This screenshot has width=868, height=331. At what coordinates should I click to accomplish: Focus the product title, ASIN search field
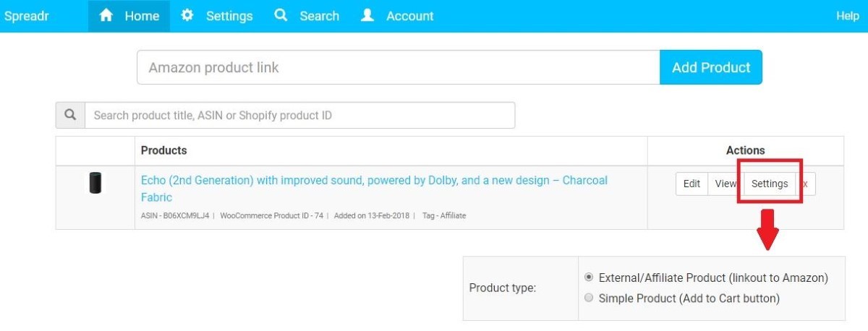point(300,115)
